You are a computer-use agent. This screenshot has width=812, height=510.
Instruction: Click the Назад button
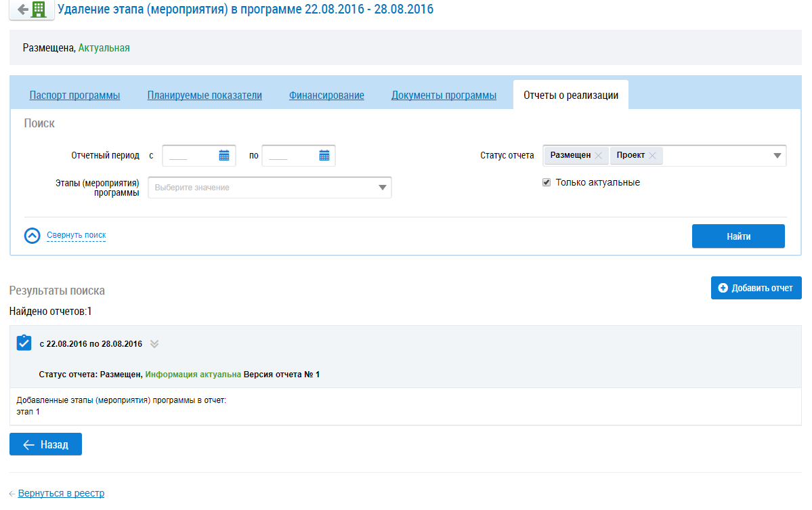[45, 444]
